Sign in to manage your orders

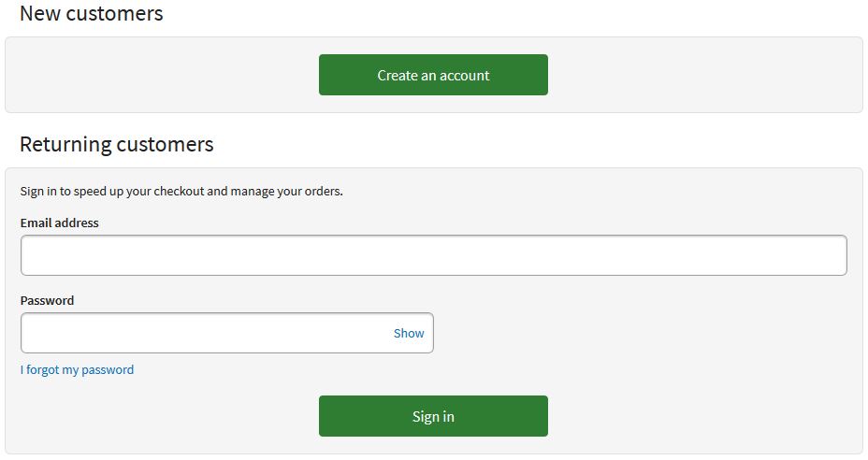(x=433, y=416)
